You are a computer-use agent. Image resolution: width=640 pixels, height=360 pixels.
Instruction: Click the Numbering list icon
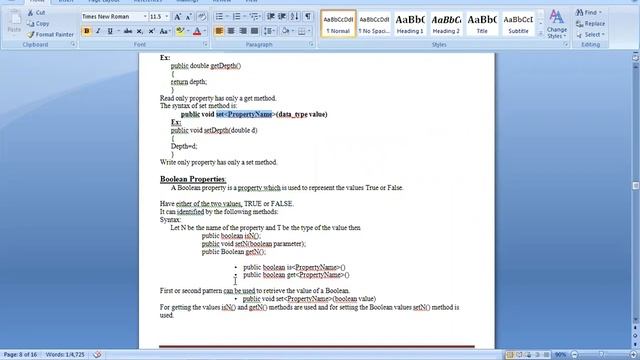coord(236,17)
